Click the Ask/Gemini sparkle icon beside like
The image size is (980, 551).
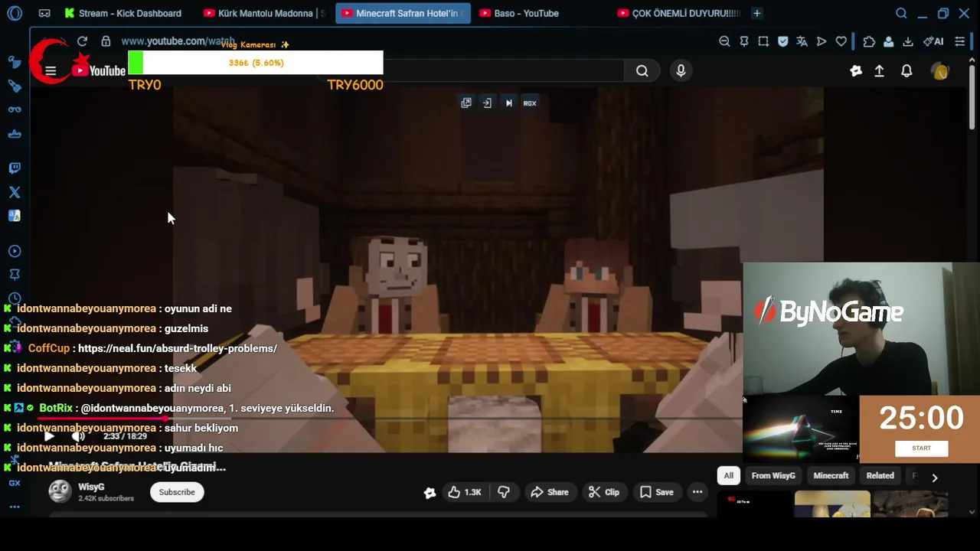pos(430,493)
